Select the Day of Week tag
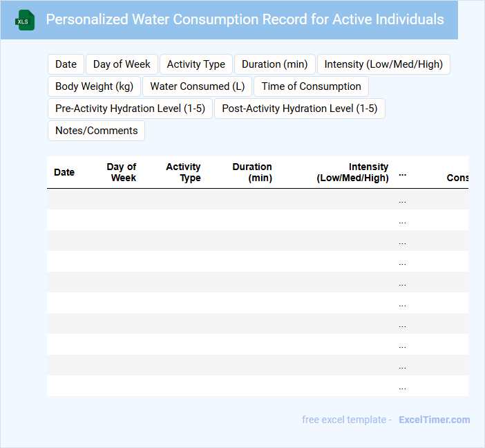The height and width of the screenshot is (448, 485). coord(122,64)
